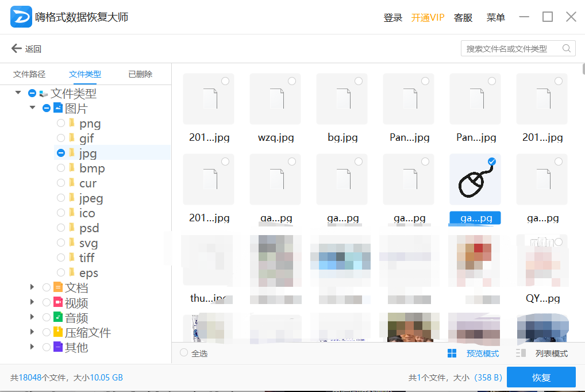The width and height of the screenshot is (585, 392).
Task: Click the back arrow icon
Action: (16, 49)
